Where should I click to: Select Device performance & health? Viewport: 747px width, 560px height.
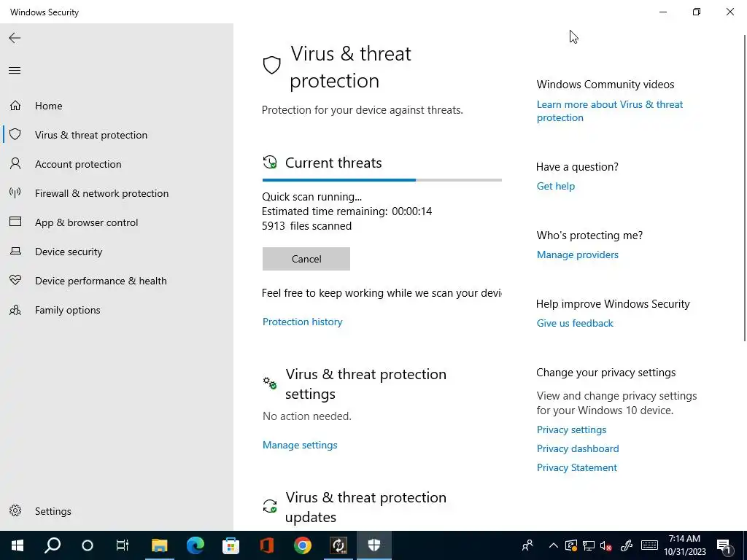pyautogui.click(x=101, y=281)
